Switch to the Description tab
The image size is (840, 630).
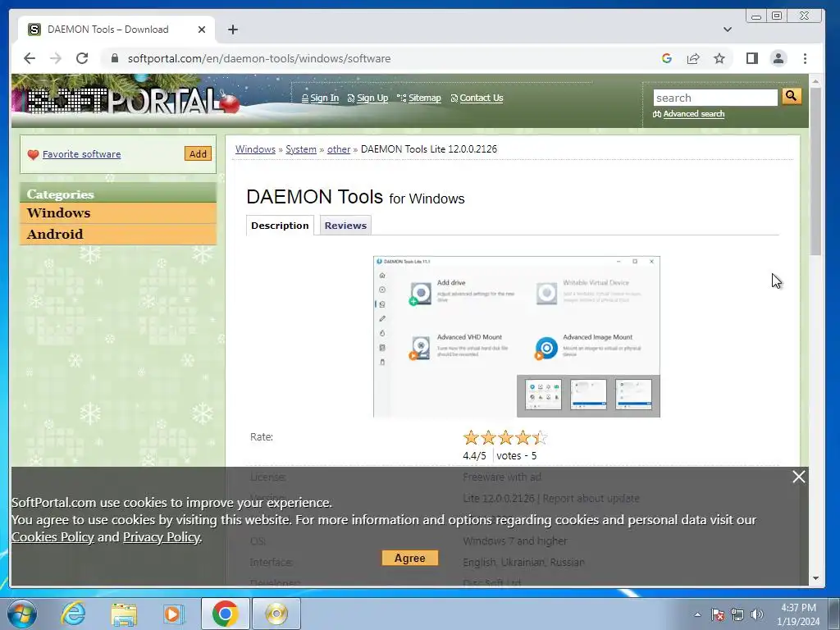point(280,226)
